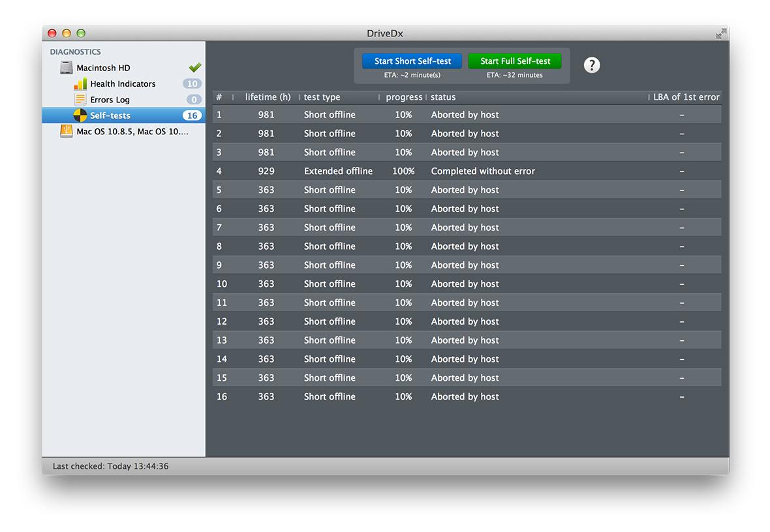Click the DIAGNOSTICS sidebar heading
Image resolution: width=770 pixels, height=532 pixels.
(75, 52)
